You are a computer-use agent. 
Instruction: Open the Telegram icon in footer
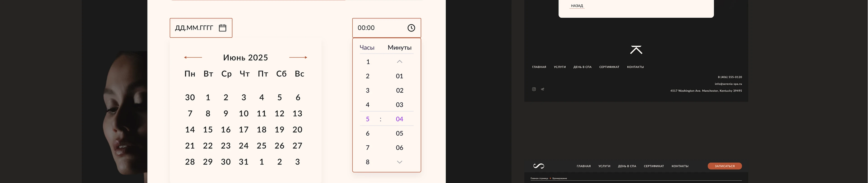coord(542,89)
